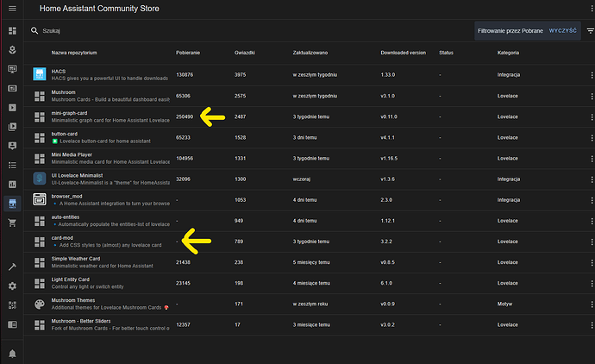Click star count 2575 in Mushroom row

(x=240, y=96)
